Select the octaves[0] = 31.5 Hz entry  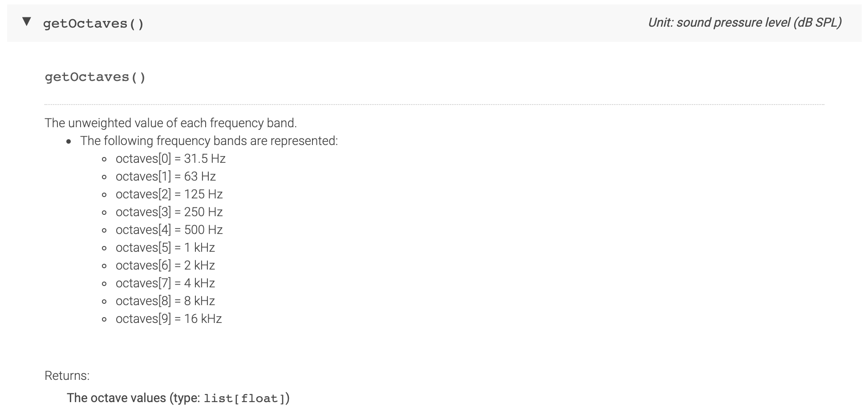[x=170, y=158]
